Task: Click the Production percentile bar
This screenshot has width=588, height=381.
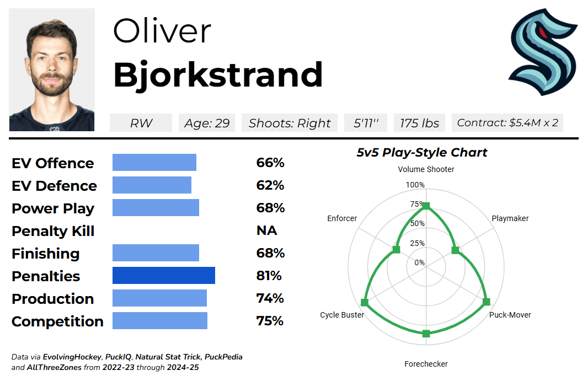Action: 159,298
